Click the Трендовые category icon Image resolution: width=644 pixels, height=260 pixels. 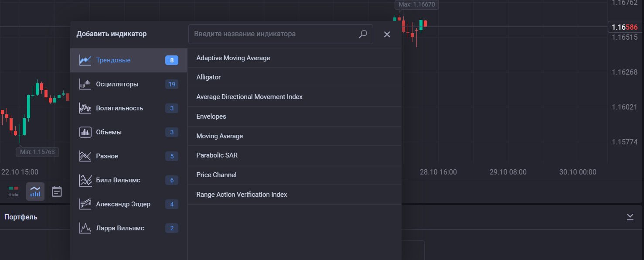(85, 60)
